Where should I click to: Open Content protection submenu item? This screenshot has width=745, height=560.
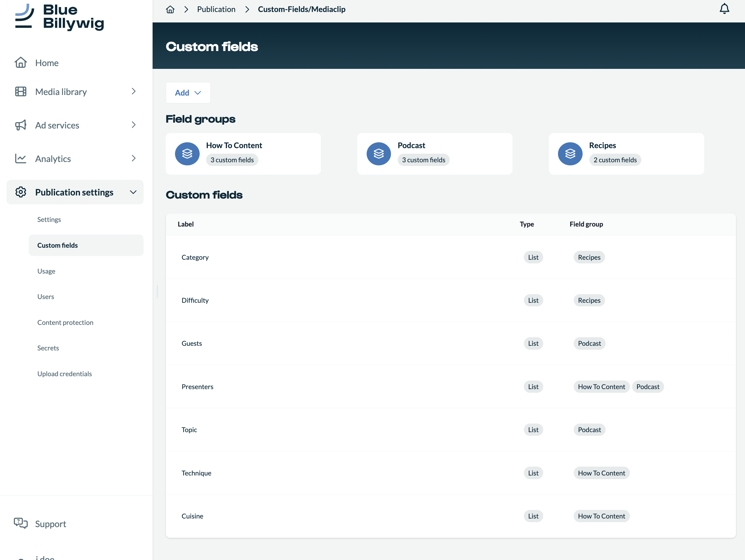(x=65, y=322)
